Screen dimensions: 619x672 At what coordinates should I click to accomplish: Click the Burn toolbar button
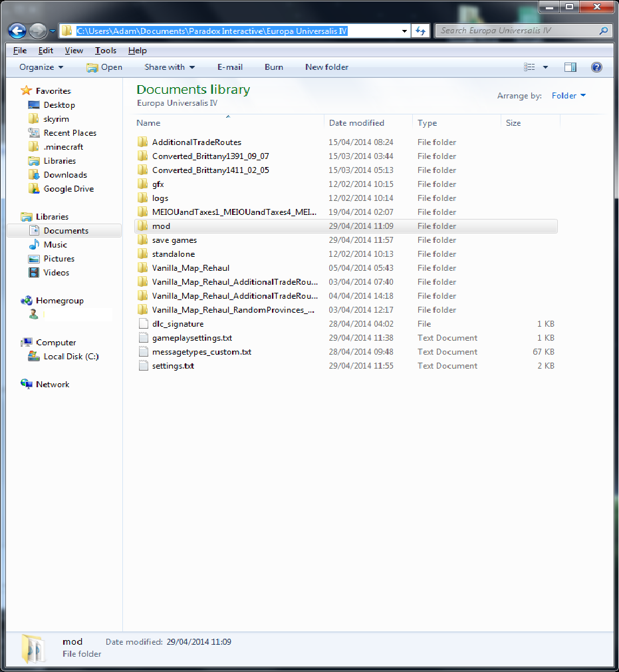(x=274, y=67)
